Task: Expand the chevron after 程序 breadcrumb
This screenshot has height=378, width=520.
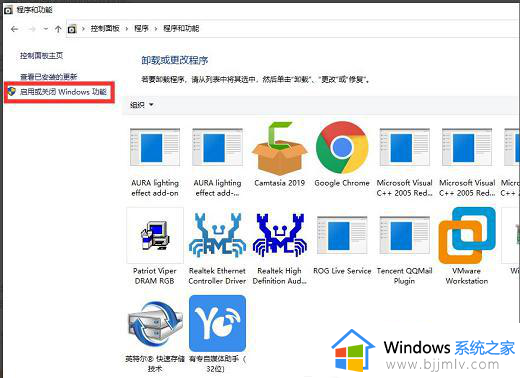Action: [156, 29]
